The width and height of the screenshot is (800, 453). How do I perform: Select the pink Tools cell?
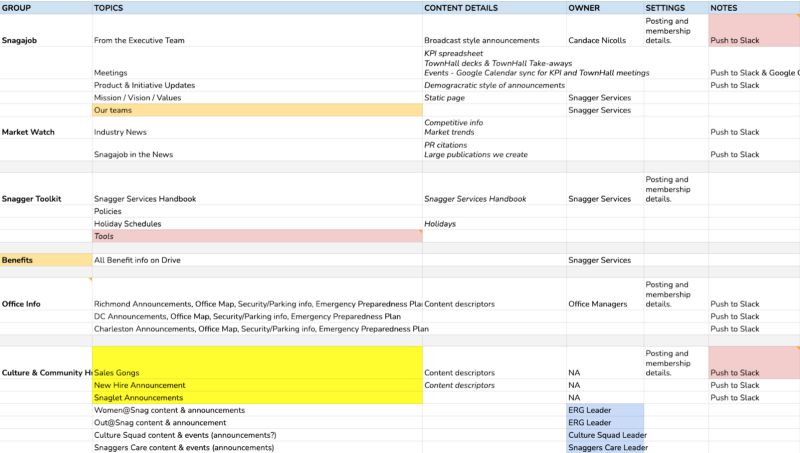tap(257, 236)
